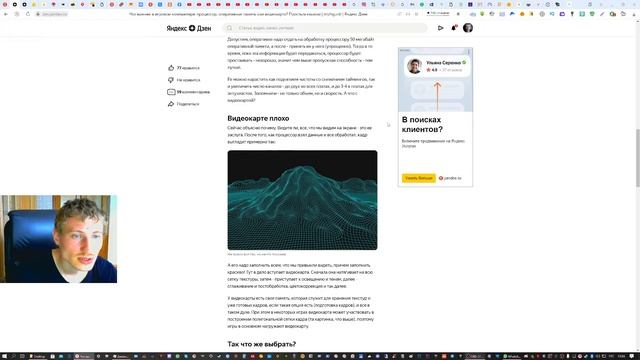Click the thumbs-down dislike icon
Screen dimensions: 640x360
171,80
